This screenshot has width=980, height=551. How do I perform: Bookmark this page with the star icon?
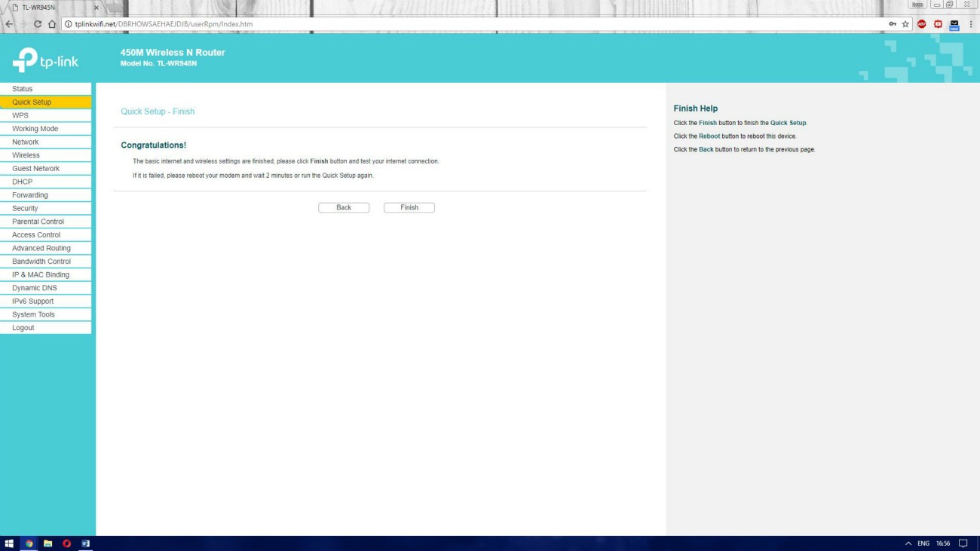pos(905,24)
